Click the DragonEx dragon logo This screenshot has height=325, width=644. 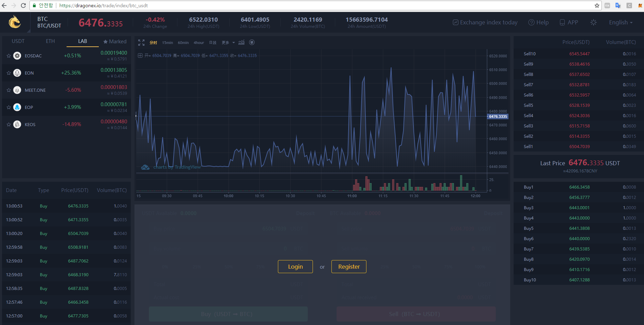[x=15, y=22]
